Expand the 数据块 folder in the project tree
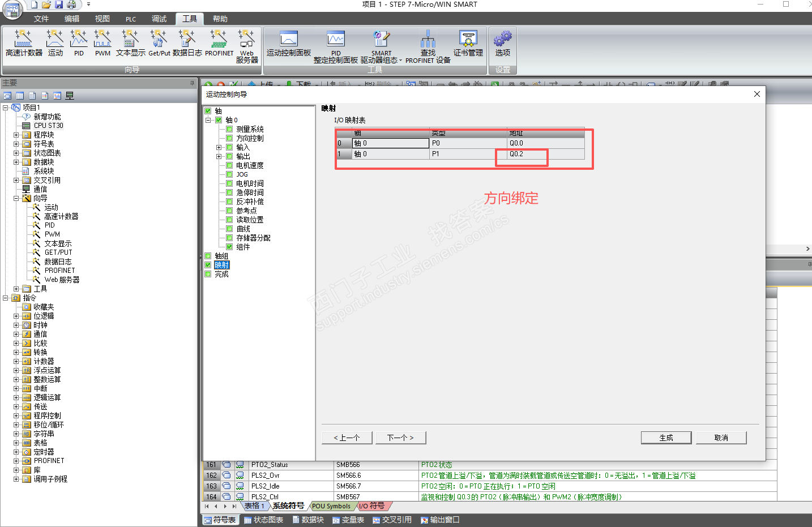The height and width of the screenshot is (527, 812). click(x=16, y=162)
